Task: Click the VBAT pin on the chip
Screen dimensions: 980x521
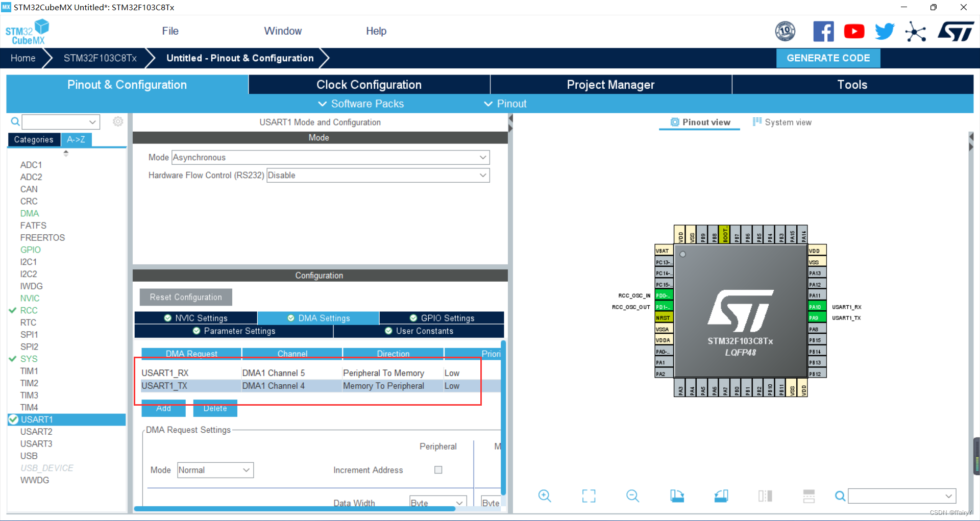Action: [664, 251]
